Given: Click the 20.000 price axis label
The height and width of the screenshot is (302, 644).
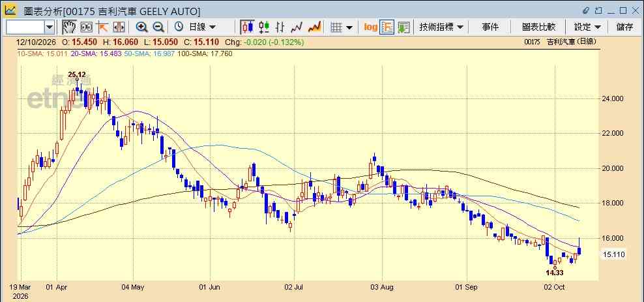Looking at the screenshot, I should pos(613,168).
